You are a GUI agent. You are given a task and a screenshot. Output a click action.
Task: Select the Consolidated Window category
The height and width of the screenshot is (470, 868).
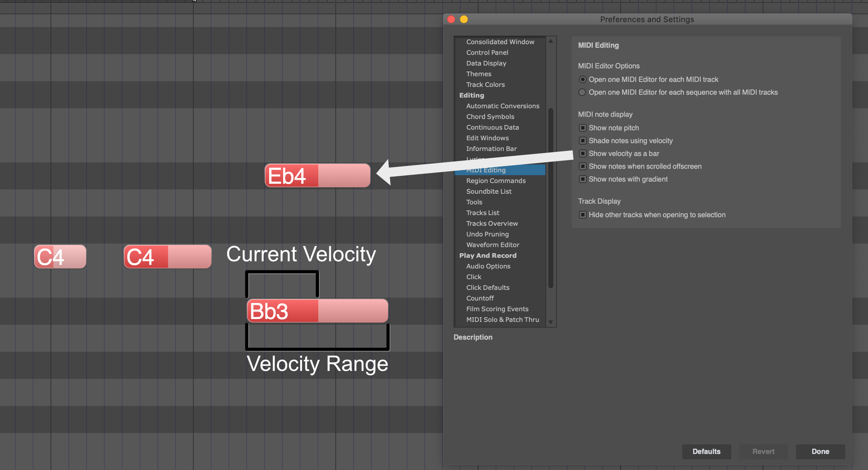pos(500,42)
